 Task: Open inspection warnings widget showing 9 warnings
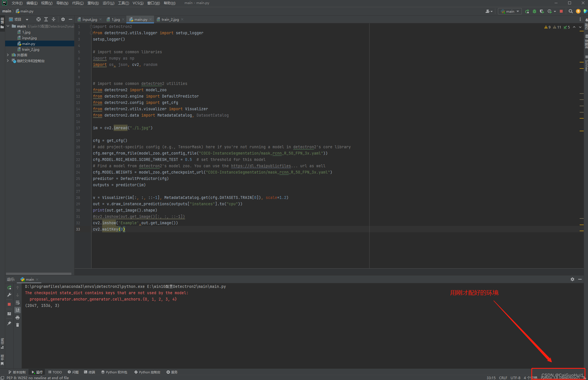(547, 27)
